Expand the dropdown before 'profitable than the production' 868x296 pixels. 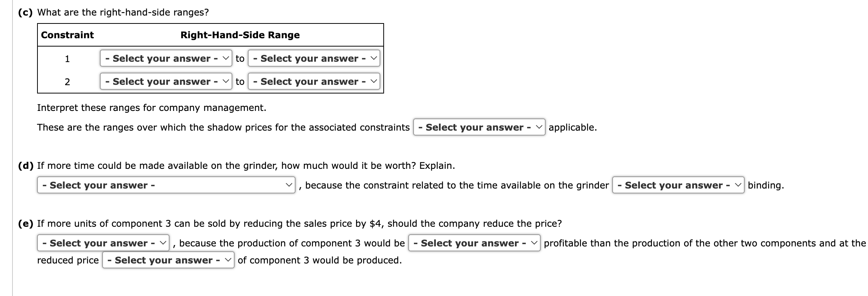(474, 243)
